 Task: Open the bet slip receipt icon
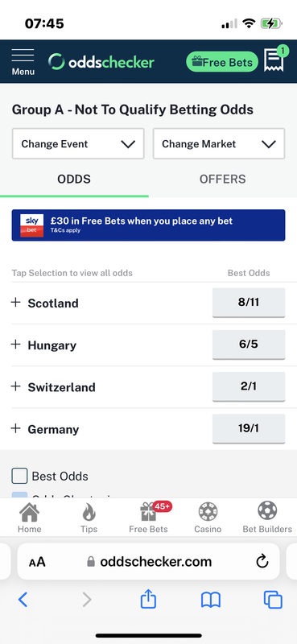(x=274, y=59)
